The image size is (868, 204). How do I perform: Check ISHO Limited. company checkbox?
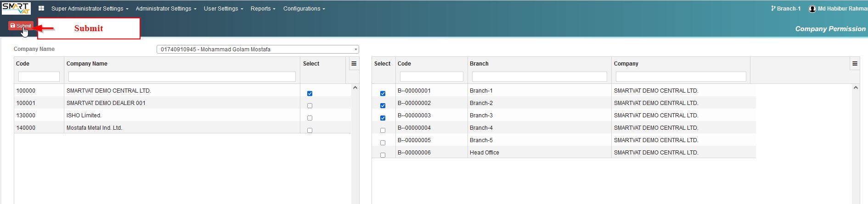coord(310,118)
